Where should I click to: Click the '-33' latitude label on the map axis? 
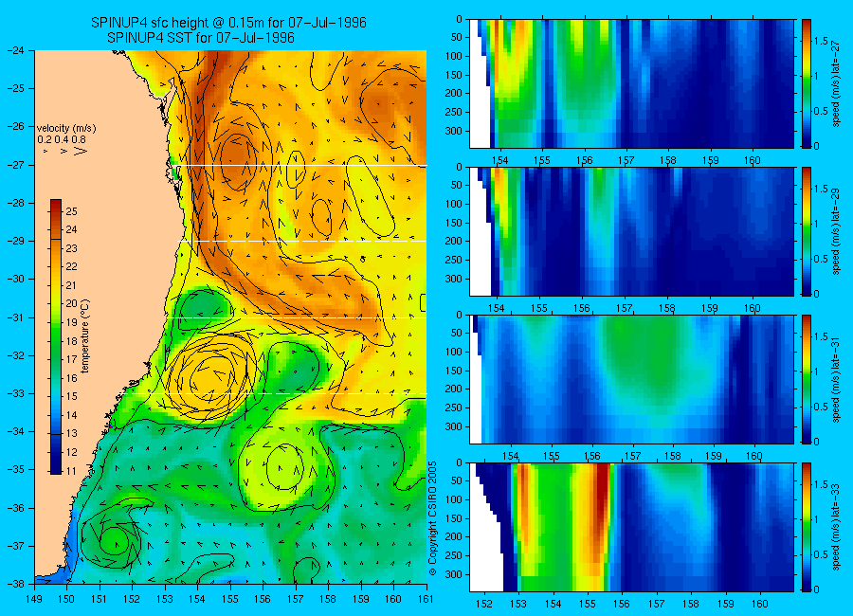[x=16, y=393]
